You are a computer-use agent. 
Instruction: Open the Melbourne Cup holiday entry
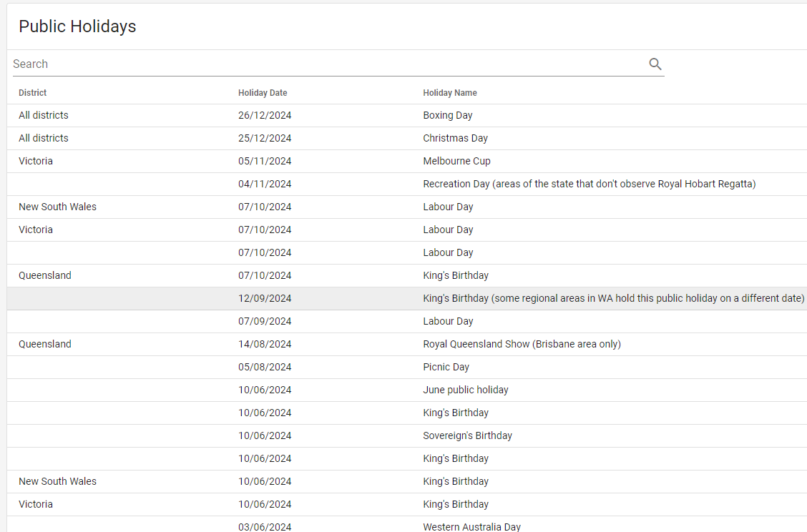pyautogui.click(x=456, y=162)
